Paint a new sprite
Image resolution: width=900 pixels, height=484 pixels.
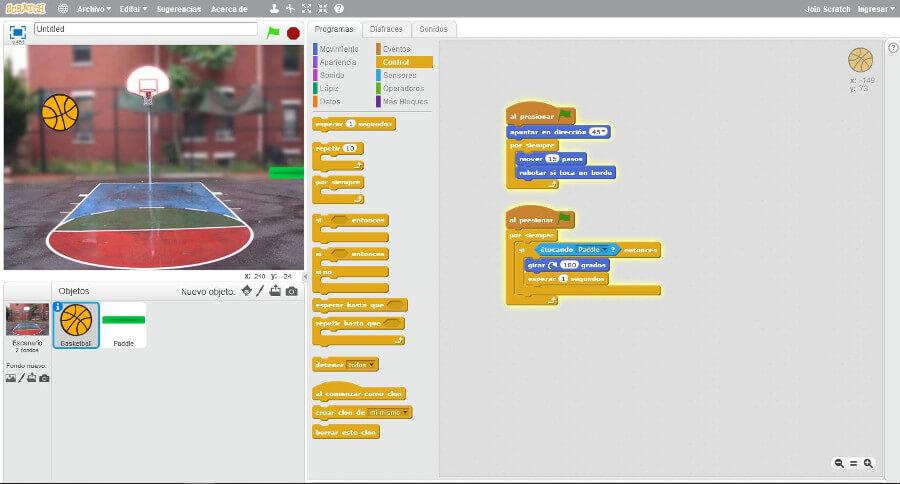[x=260, y=291]
